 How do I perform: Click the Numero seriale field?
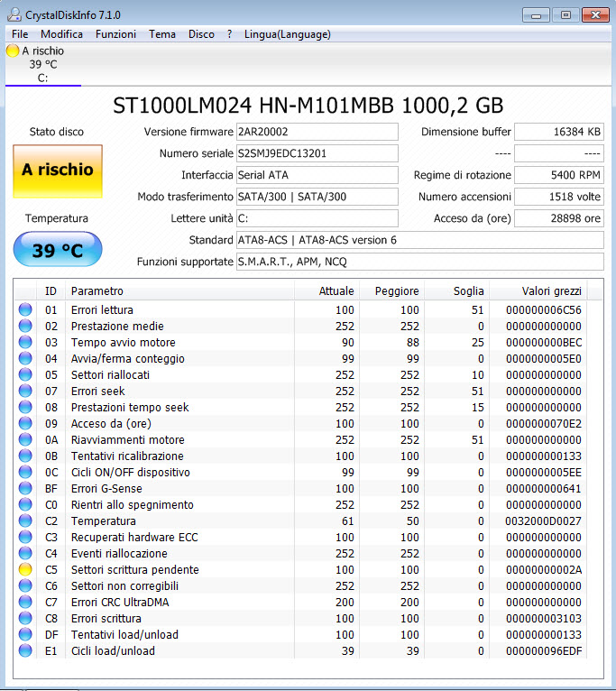click(x=317, y=153)
